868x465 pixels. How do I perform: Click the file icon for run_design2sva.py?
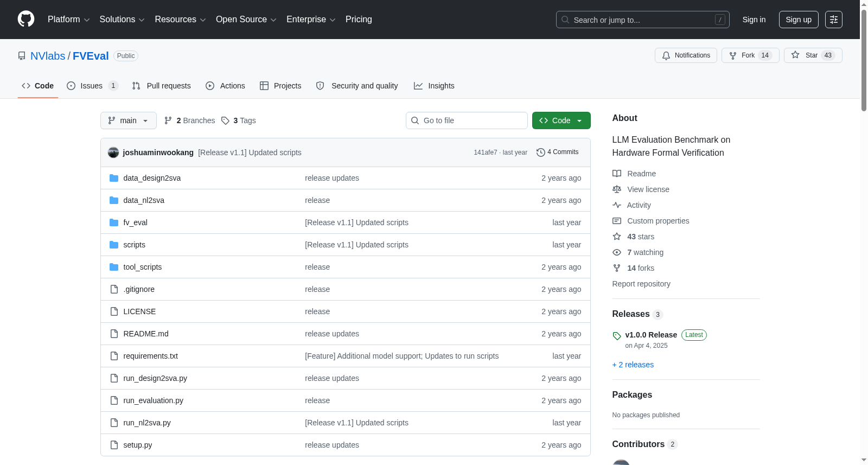click(114, 378)
